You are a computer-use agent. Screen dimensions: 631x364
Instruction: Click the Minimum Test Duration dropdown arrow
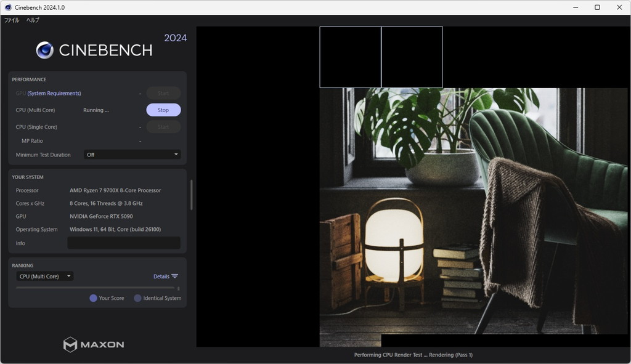pos(176,155)
